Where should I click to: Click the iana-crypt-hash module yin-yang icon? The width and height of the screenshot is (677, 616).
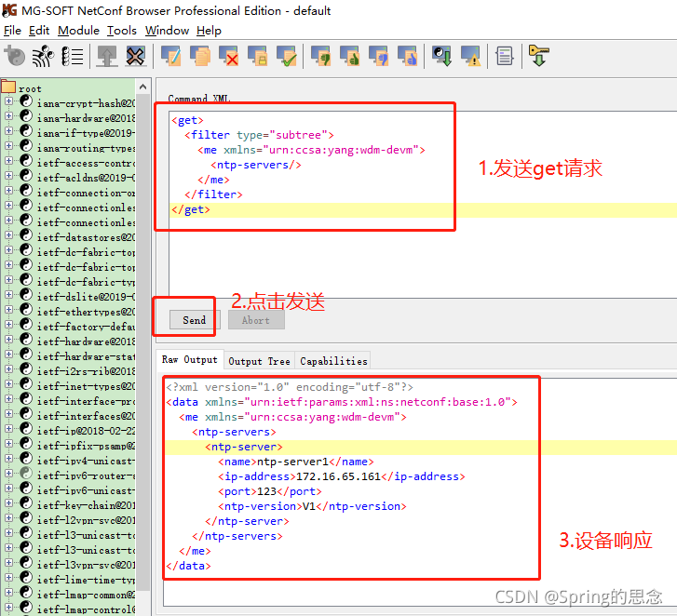click(26, 101)
